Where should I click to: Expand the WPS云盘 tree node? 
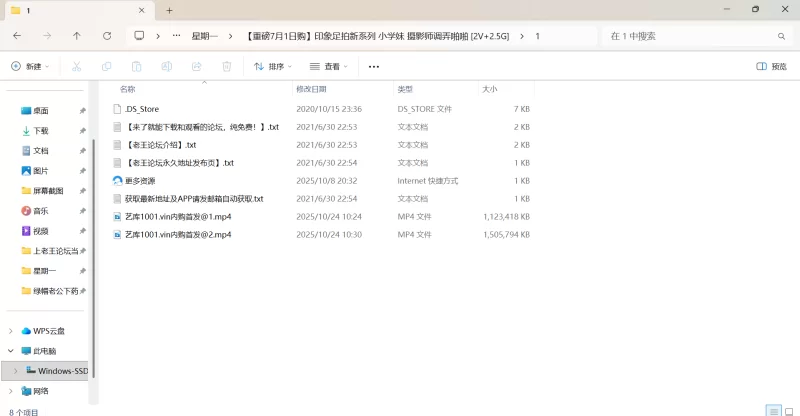(x=11, y=331)
